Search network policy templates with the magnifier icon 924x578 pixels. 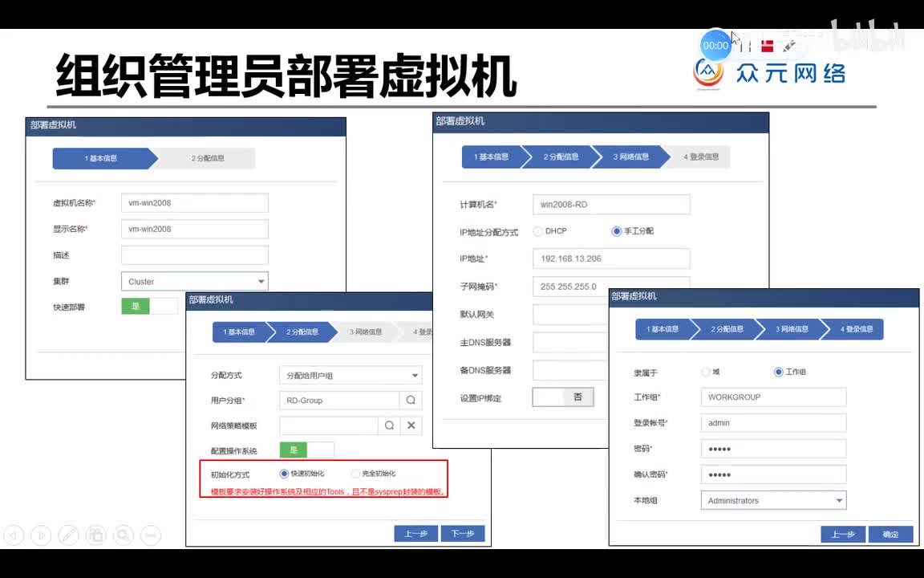coord(390,425)
